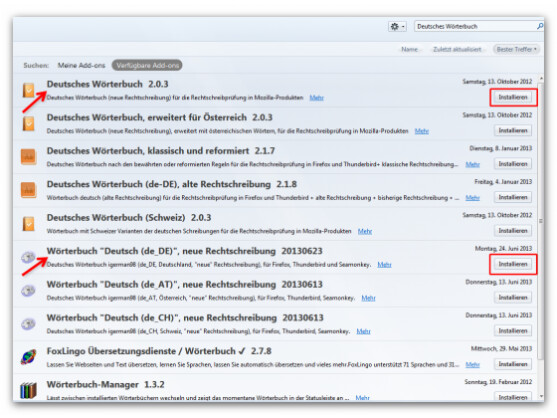Install Wörterbuch Deutsch (de_DE) 20130623

(513, 264)
